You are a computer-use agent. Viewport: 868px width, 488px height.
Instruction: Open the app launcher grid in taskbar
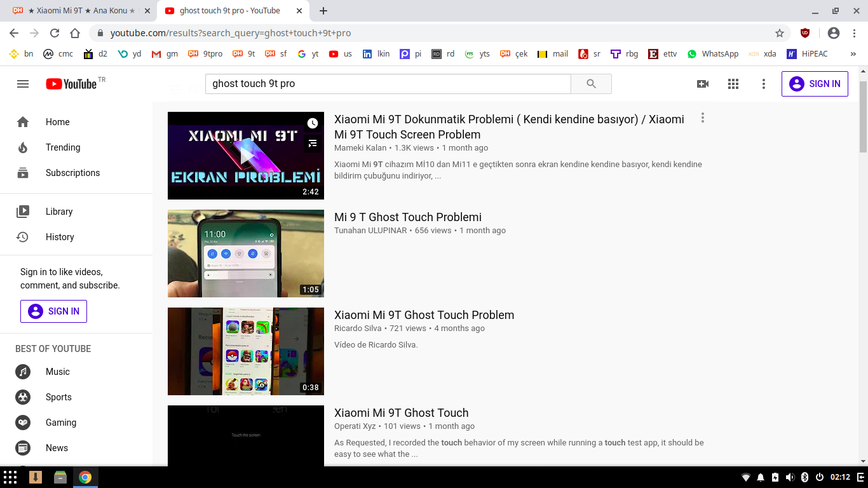click(x=10, y=477)
